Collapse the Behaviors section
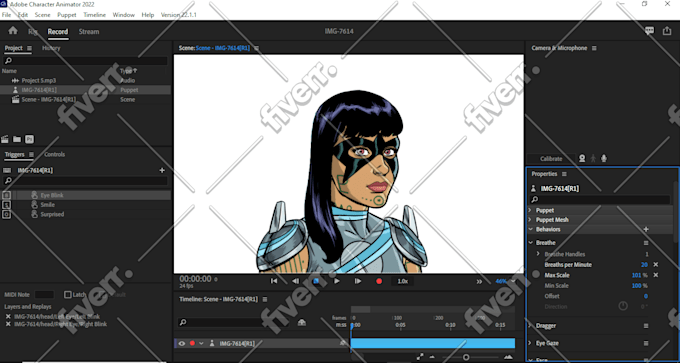Image resolution: width=680 pixels, height=363 pixels. [x=530, y=229]
